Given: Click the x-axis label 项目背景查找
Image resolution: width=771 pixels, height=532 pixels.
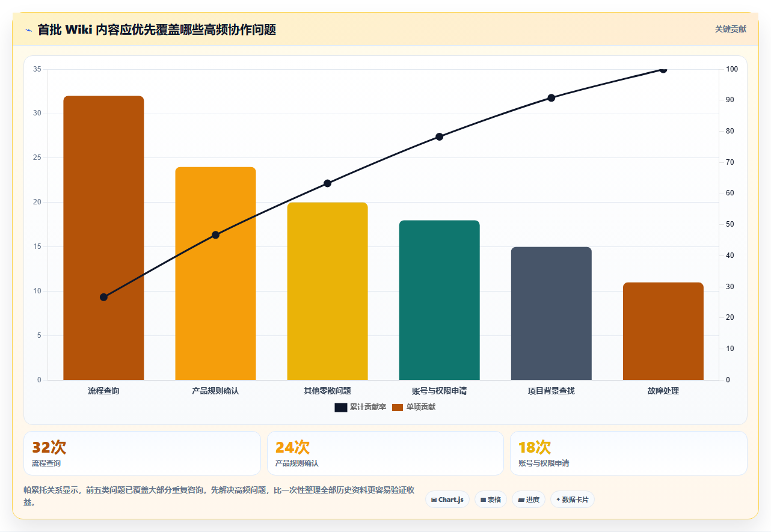Looking at the screenshot, I should 551,391.
